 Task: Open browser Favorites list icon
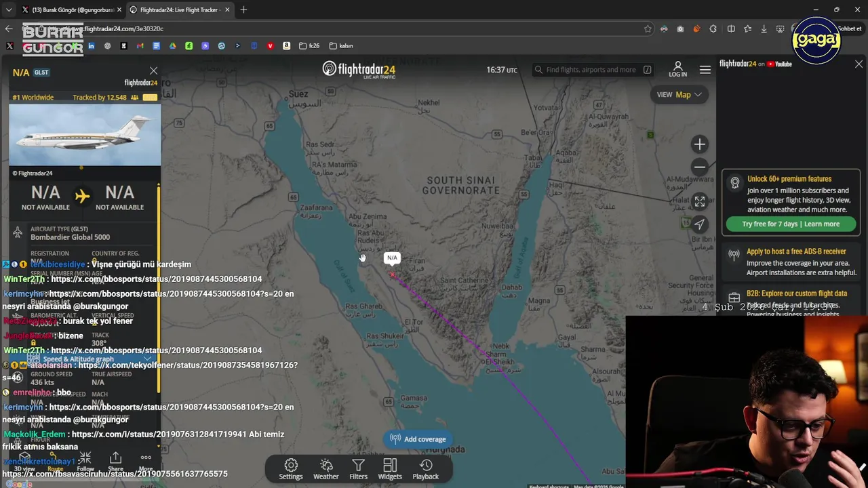pyautogui.click(x=747, y=28)
